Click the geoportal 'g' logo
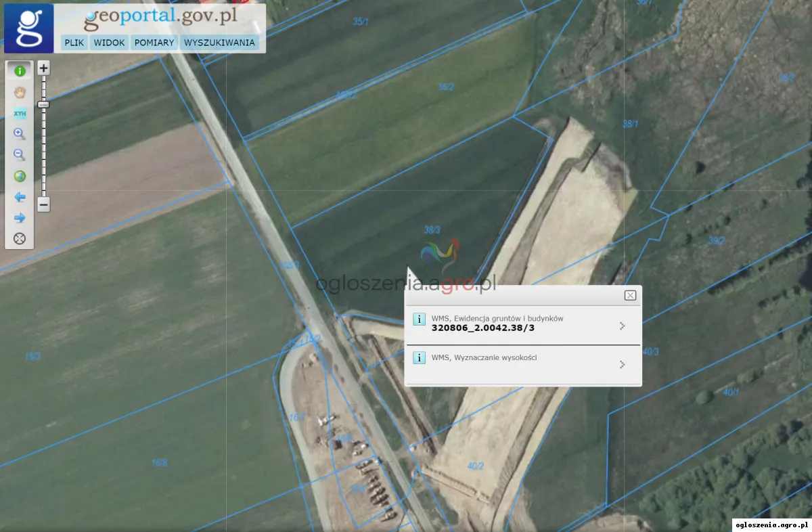The image size is (812, 532). (x=28, y=28)
